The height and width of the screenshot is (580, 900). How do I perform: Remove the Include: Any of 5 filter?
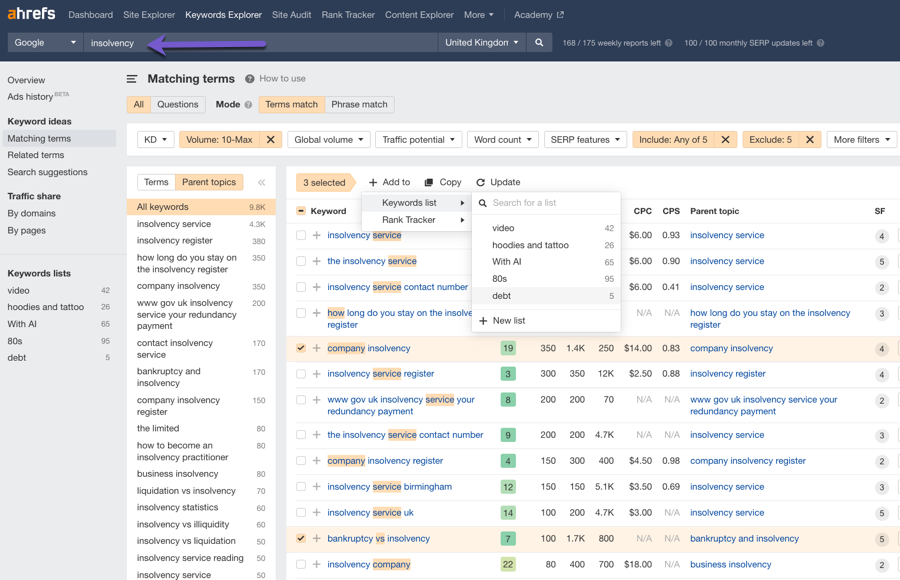point(725,140)
